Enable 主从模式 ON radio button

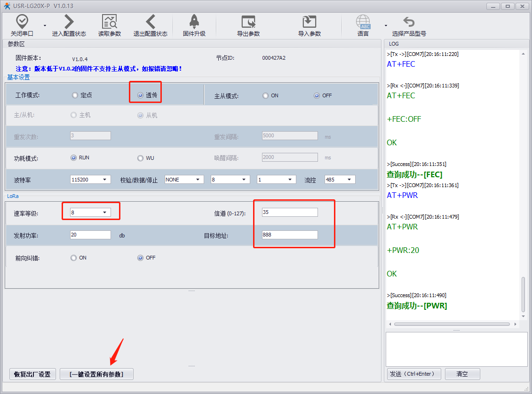266,95
